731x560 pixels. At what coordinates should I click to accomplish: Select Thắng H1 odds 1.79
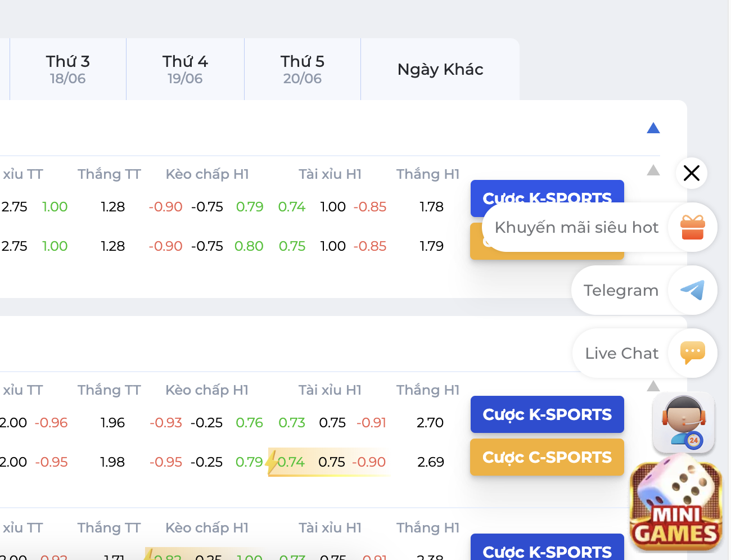point(431,246)
